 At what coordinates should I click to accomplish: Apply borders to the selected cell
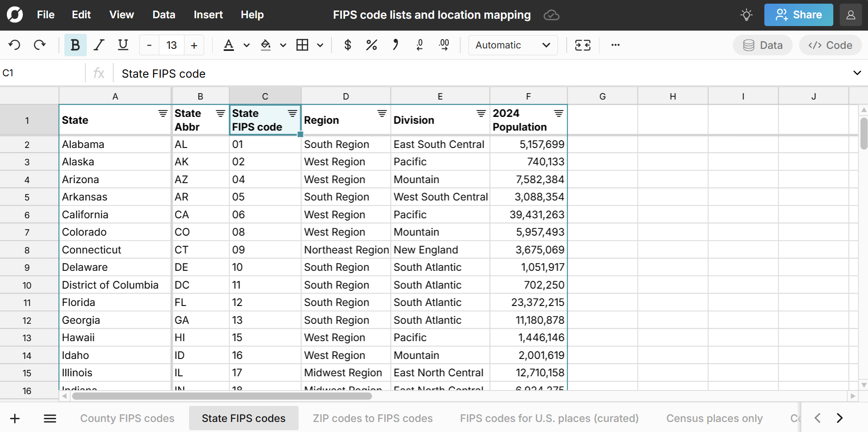(x=303, y=45)
